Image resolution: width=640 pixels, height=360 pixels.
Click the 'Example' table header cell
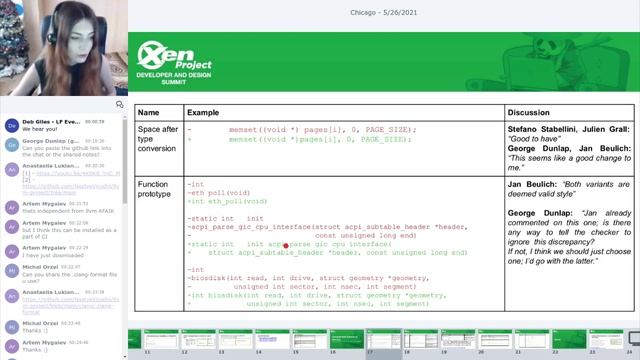click(344, 113)
